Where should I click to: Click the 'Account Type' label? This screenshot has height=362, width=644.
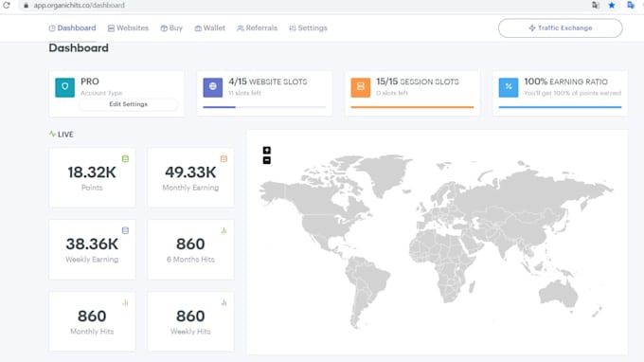(101, 93)
